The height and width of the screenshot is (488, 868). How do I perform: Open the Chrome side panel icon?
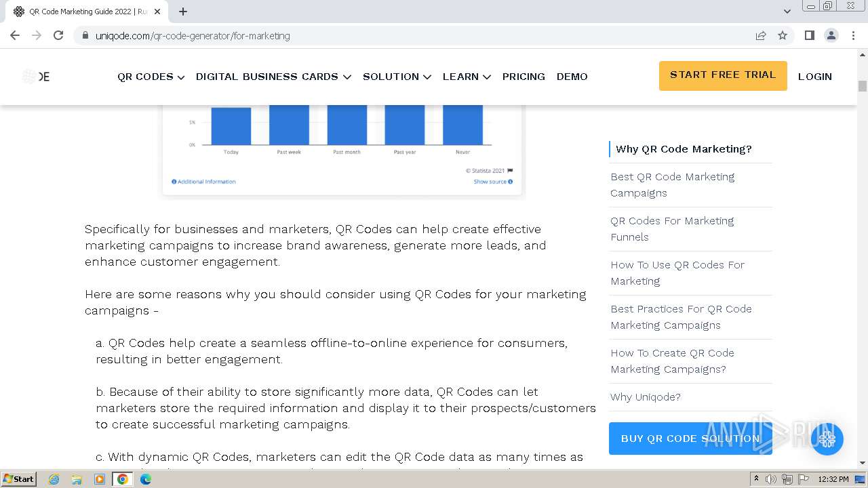(x=809, y=35)
